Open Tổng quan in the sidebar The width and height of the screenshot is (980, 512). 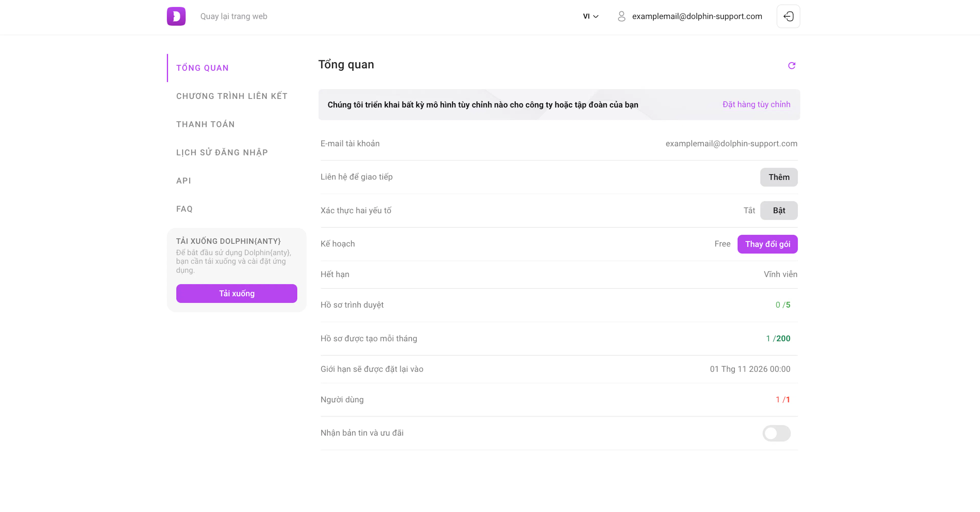202,68
